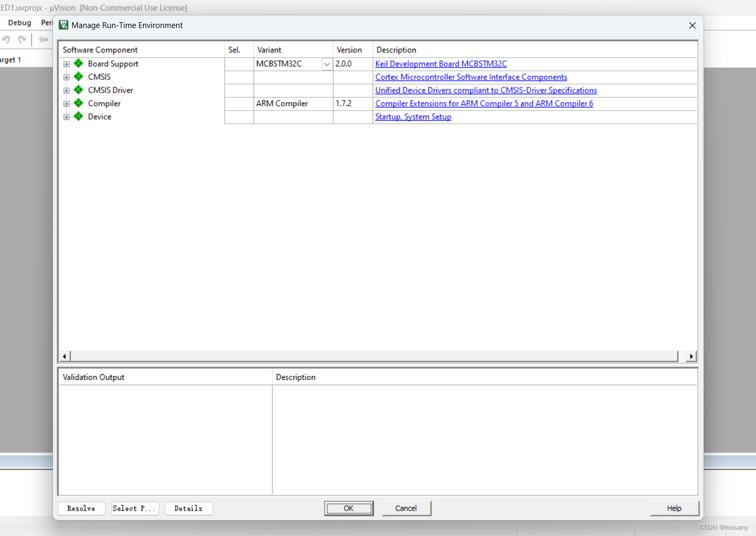The height and width of the screenshot is (536, 756).
Task: Click Undo icon in µVision main toolbar
Action: pos(6,40)
